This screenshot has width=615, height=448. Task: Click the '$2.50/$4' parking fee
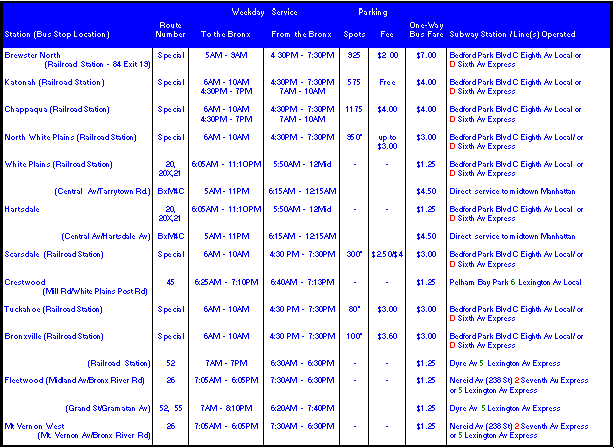[x=387, y=254]
